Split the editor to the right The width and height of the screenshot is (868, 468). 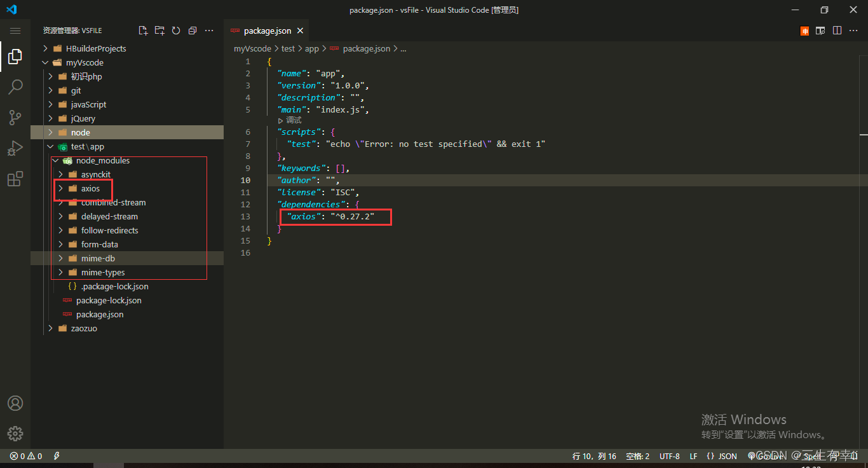[x=837, y=31]
